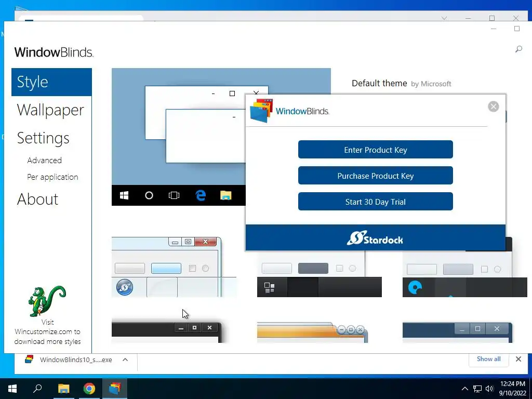
Task: Select the navy blue title bar theme thumbnail
Action: [x=457, y=332]
